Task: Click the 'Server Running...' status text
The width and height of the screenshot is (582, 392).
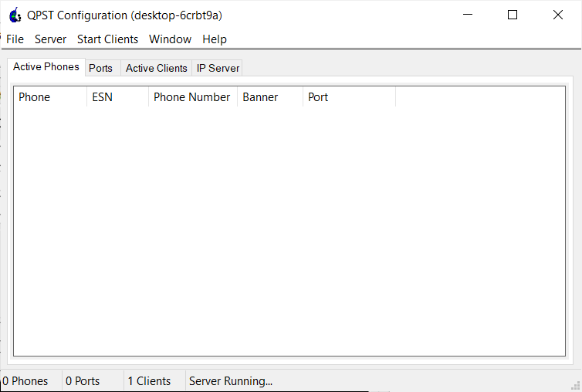Action: [231, 381]
